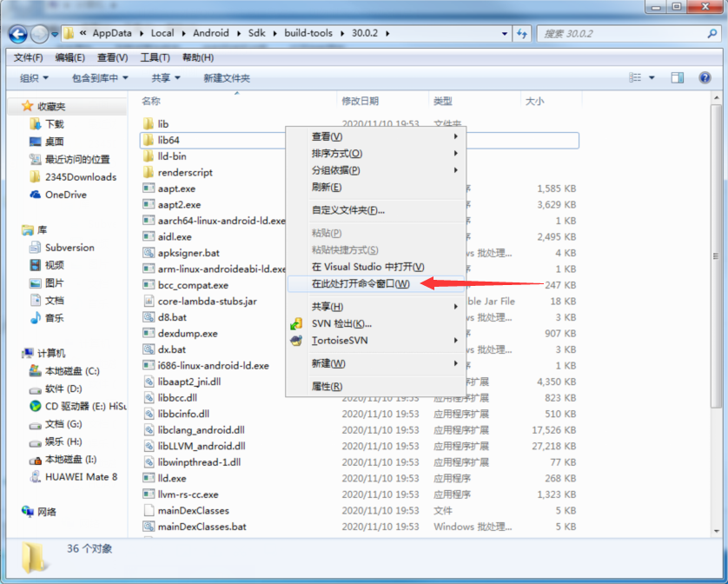The width and height of the screenshot is (728, 584).
Task: Click build-tools in the breadcrumb path
Action: pyautogui.click(x=308, y=33)
